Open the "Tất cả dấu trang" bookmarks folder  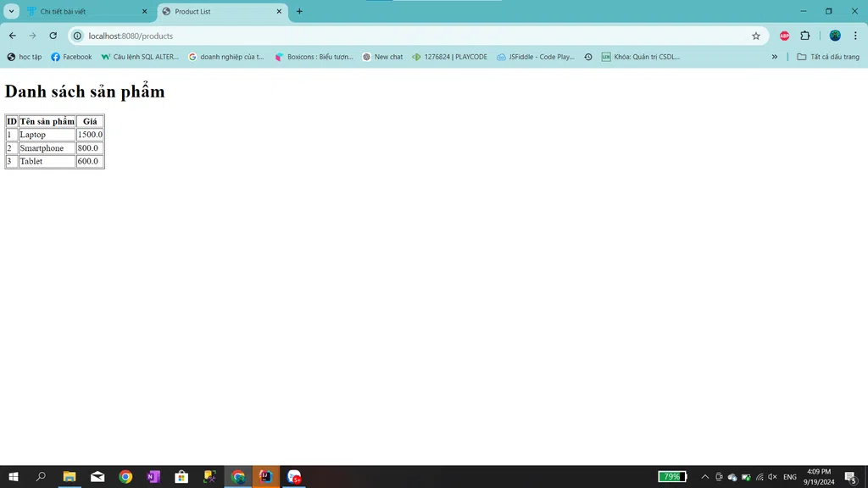point(828,57)
